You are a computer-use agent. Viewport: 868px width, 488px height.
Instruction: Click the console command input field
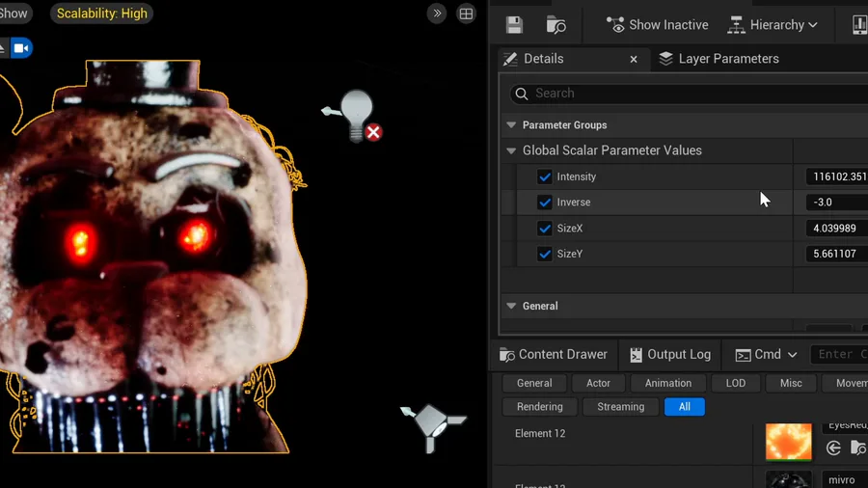click(x=839, y=355)
